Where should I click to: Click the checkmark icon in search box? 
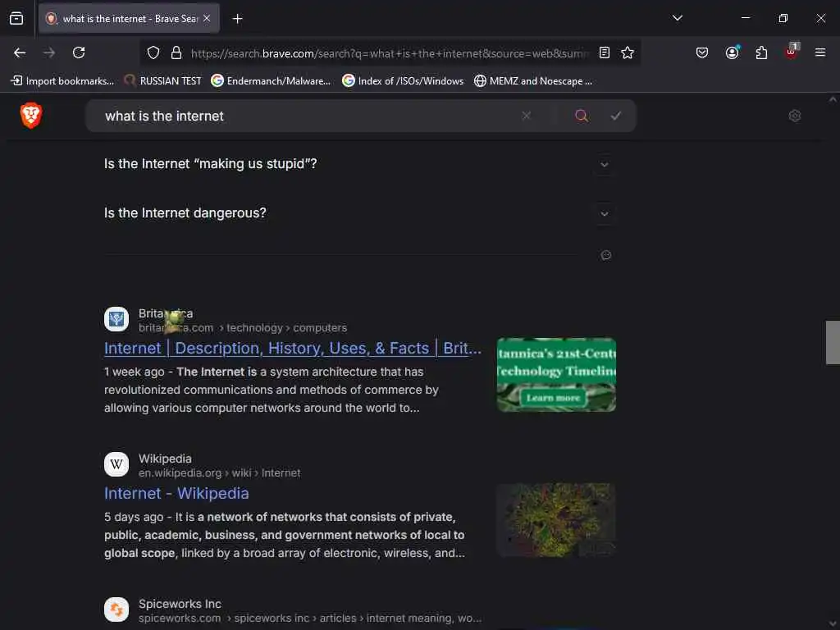point(615,116)
